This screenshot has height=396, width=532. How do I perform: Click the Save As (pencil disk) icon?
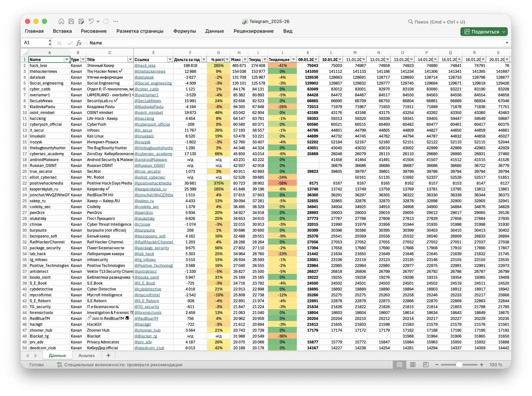coord(81,21)
